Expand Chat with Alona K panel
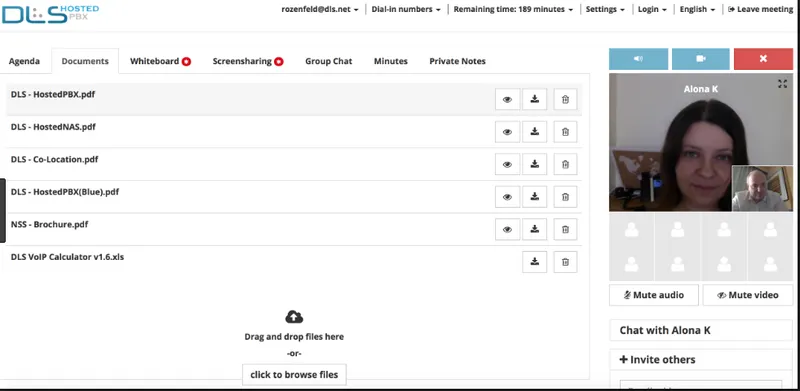The image size is (800, 391). [x=701, y=330]
